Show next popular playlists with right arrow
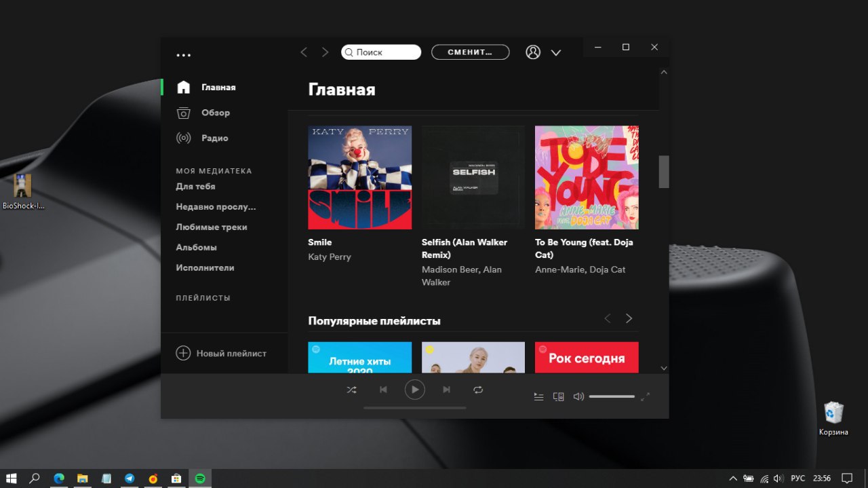The height and width of the screenshot is (488, 868). [x=629, y=318]
